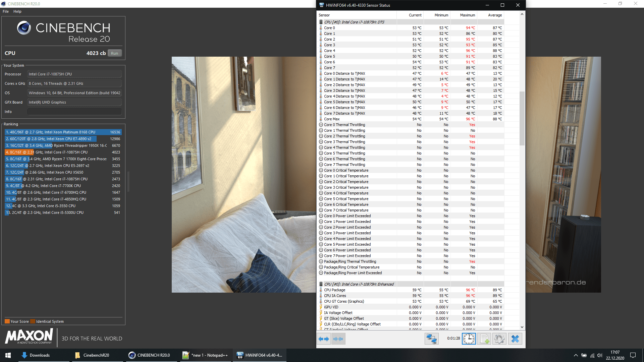Select CPU GT Cores (Graphics) row
The width and height of the screenshot is (644, 362).
[x=411, y=301]
